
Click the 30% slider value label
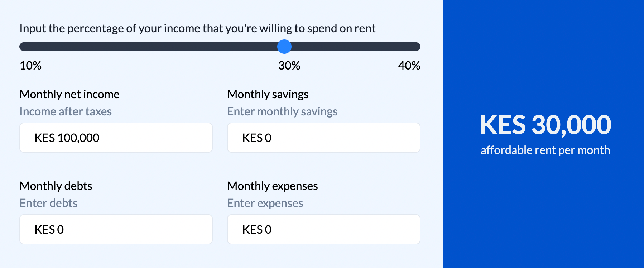[x=289, y=66]
